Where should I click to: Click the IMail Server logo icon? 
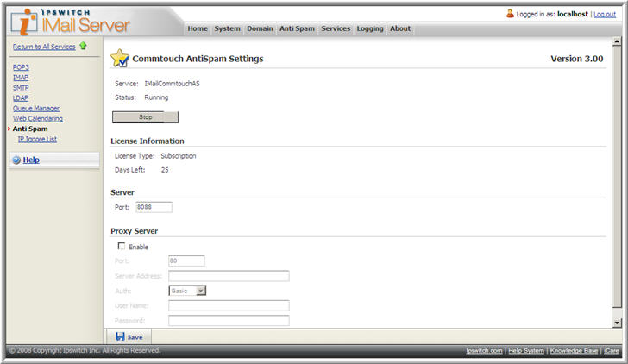coord(24,22)
